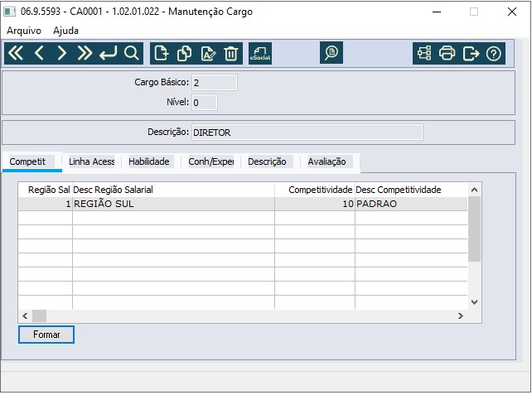Open help question mark icon

[x=494, y=53]
